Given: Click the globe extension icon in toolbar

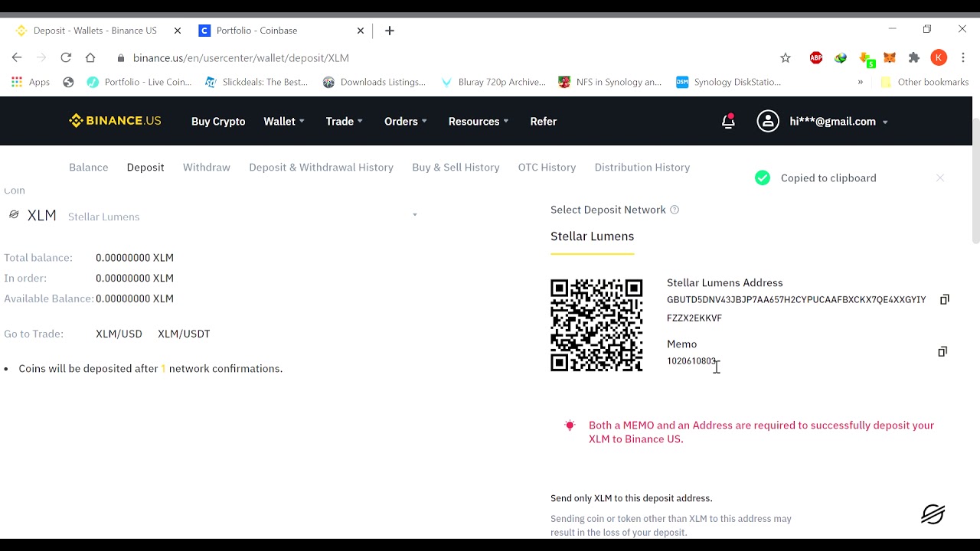Looking at the screenshot, I should [841, 58].
